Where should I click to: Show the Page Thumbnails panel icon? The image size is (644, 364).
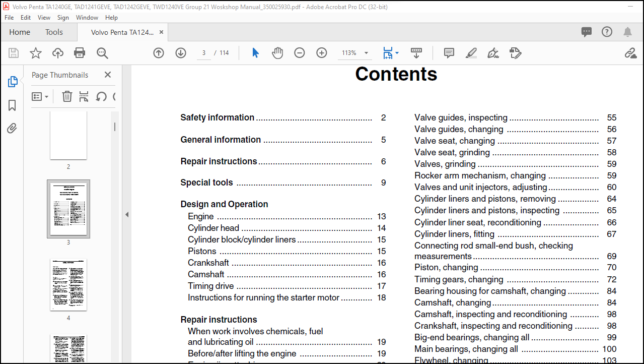13,82
